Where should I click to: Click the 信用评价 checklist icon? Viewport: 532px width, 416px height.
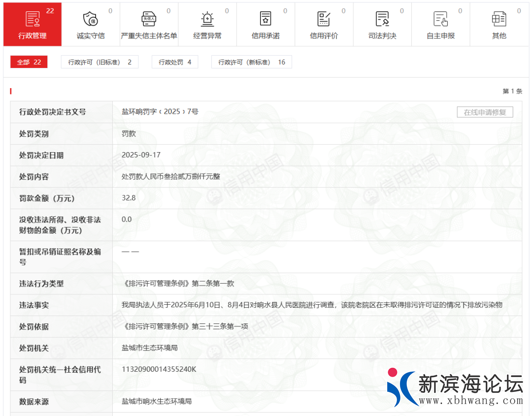point(324,19)
